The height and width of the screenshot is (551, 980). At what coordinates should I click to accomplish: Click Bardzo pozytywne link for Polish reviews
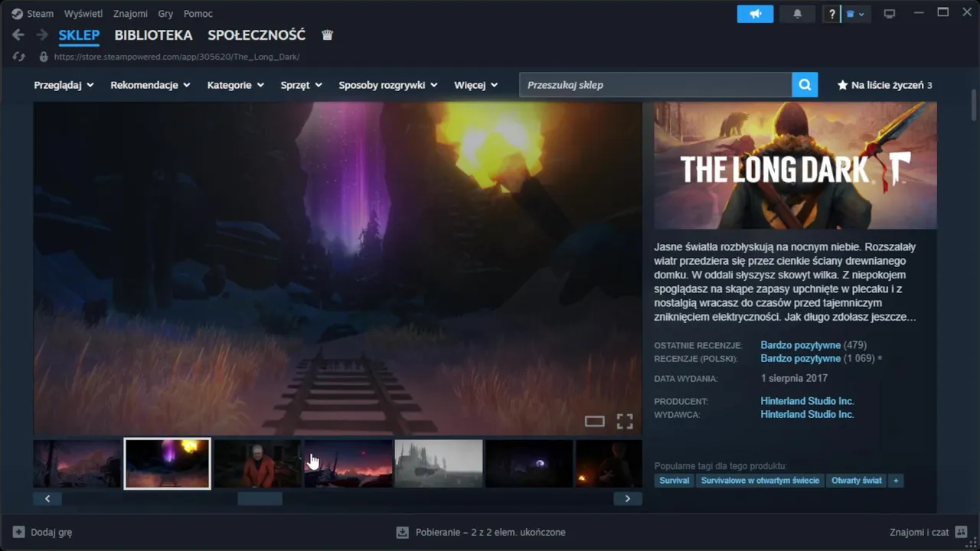pos(801,358)
